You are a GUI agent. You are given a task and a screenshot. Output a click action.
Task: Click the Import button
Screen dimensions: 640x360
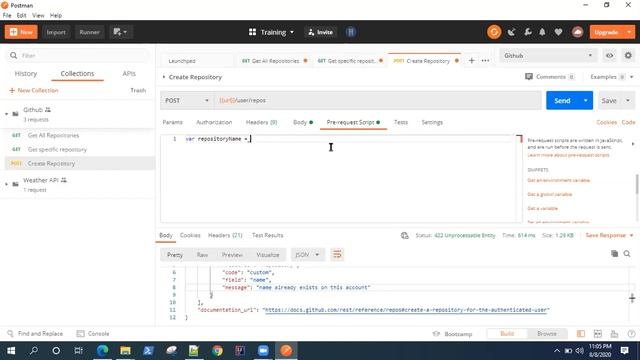pos(56,32)
